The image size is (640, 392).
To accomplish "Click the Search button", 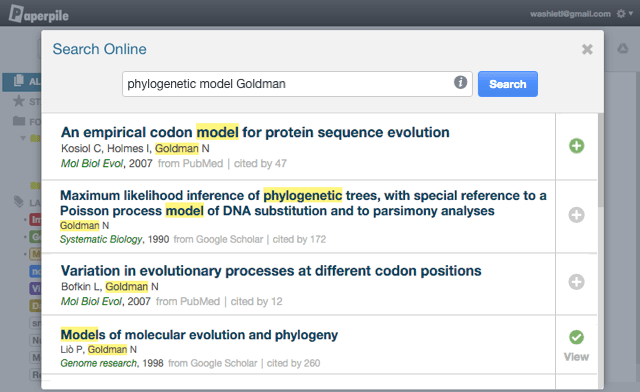I will click(508, 84).
